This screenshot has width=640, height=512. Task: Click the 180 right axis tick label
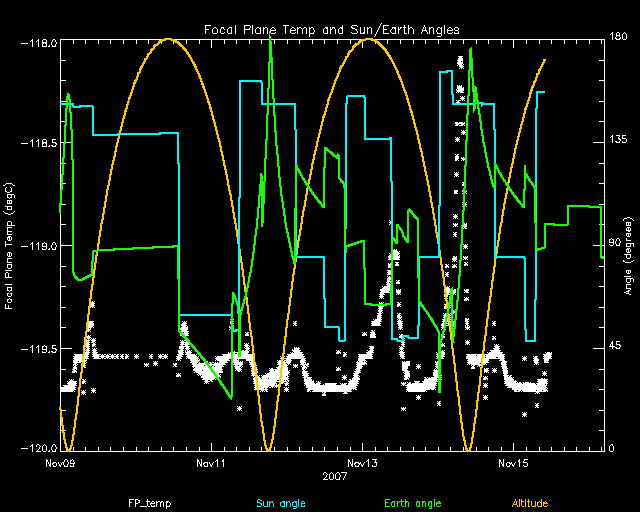618,39
